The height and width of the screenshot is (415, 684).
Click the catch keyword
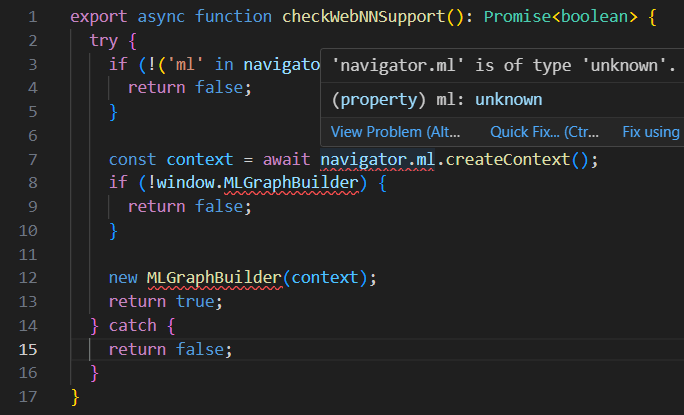tap(134, 325)
